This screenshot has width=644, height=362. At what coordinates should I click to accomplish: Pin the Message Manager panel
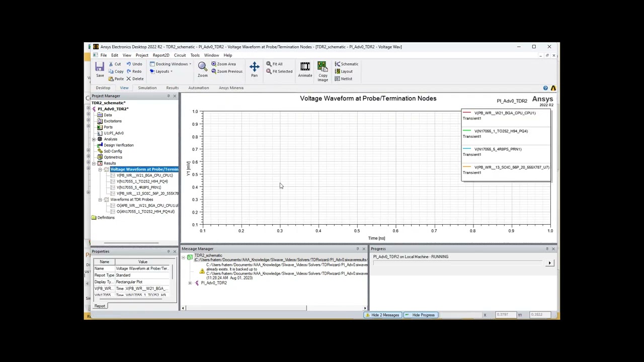(357, 248)
